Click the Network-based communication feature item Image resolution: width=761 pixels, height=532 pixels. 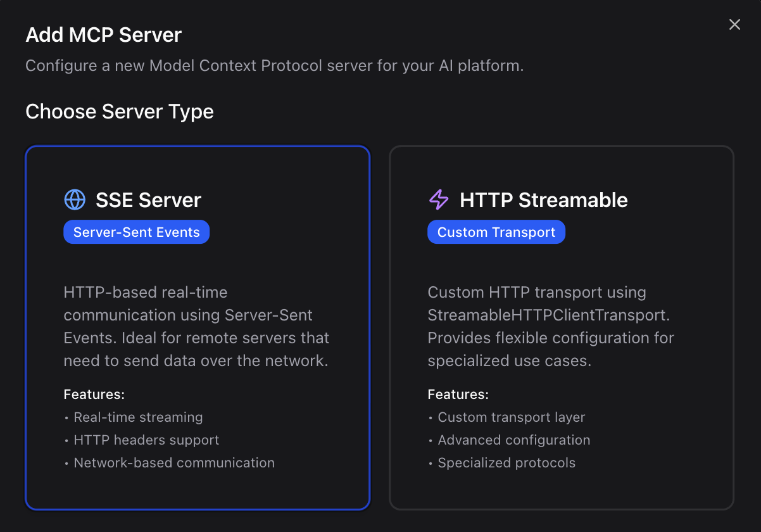click(174, 462)
